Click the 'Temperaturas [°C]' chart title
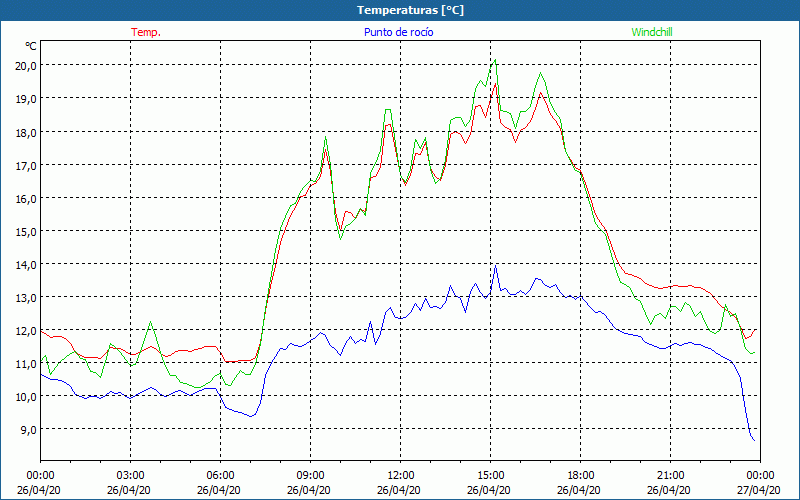Screen dimensions: 800x500 coord(410,10)
